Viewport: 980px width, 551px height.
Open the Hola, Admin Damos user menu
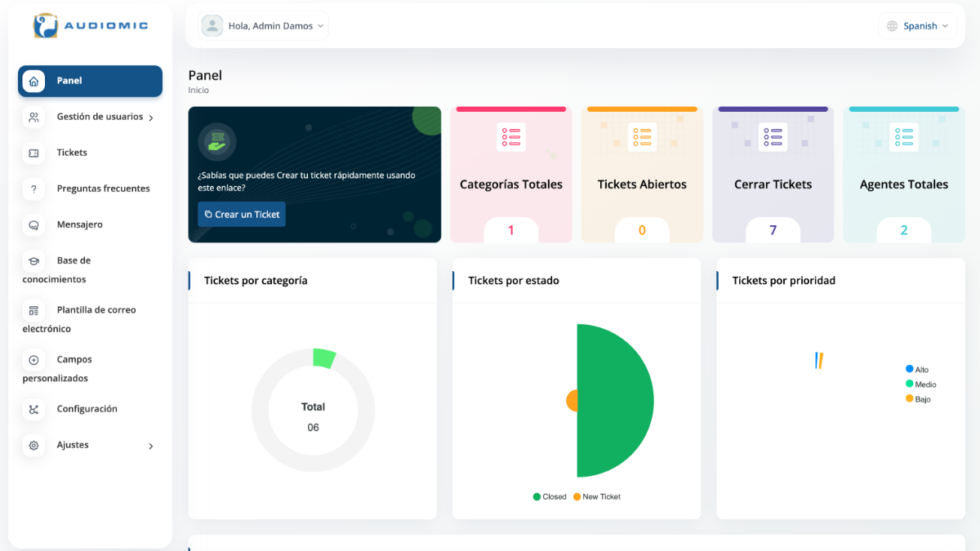(x=263, y=26)
